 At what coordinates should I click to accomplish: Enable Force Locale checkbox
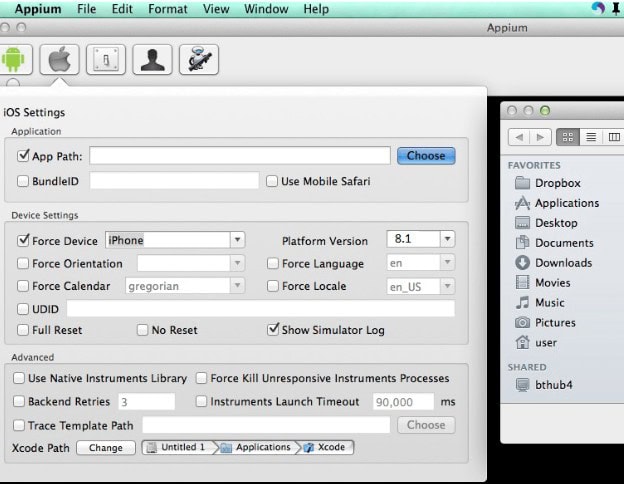click(x=273, y=286)
